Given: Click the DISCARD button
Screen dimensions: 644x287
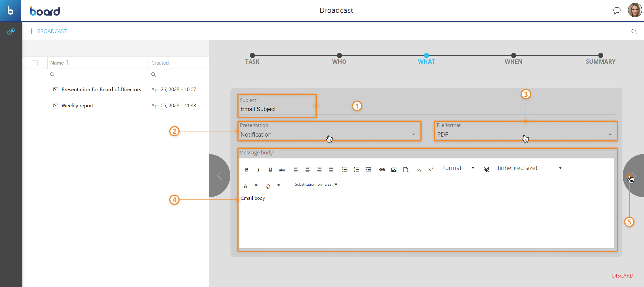Looking at the screenshot, I should [x=622, y=276].
